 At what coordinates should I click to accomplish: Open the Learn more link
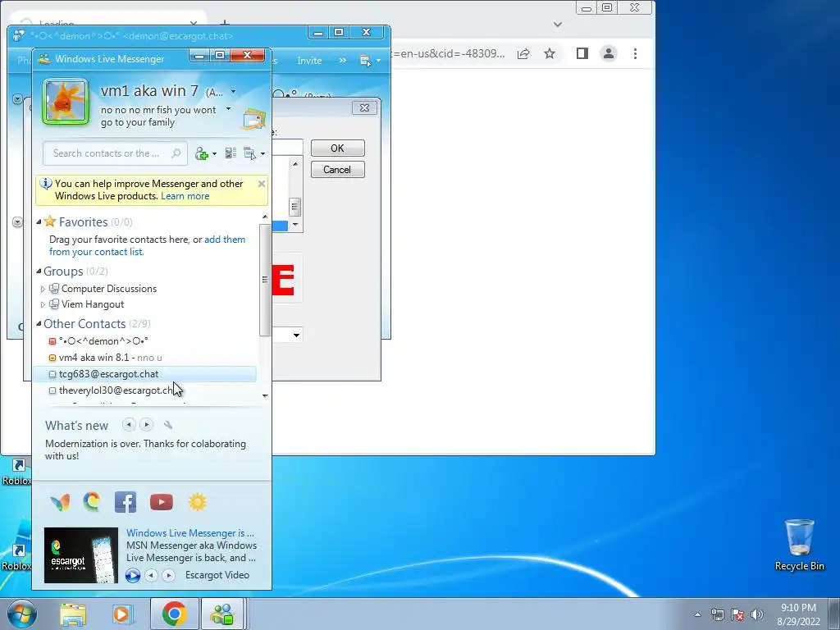click(x=185, y=196)
